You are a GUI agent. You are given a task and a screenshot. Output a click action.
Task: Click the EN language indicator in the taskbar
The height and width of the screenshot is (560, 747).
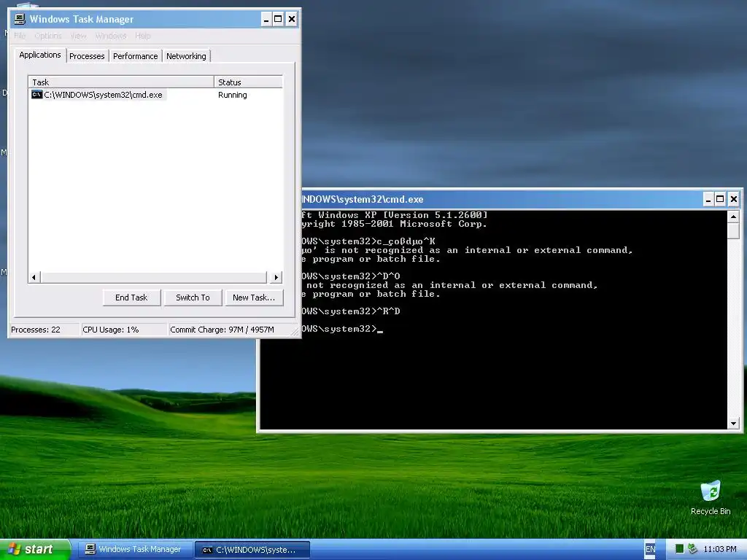tap(650, 549)
